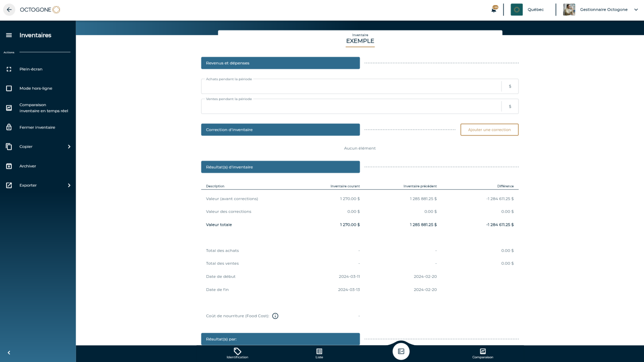
Task: Click the Différence column header
Action: tap(505, 186)
